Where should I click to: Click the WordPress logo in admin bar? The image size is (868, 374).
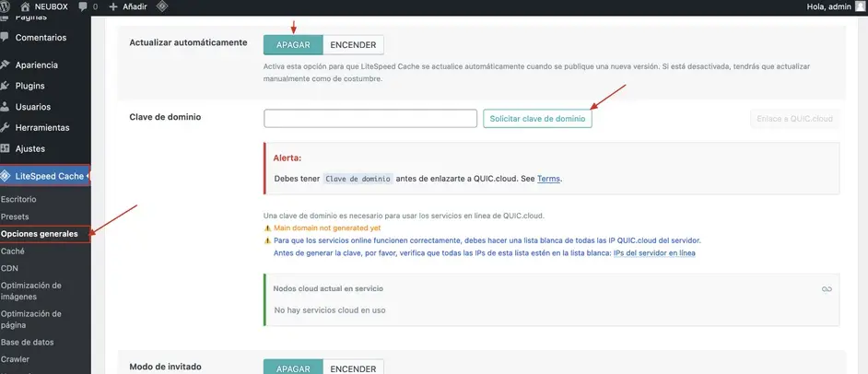[6, 6]
